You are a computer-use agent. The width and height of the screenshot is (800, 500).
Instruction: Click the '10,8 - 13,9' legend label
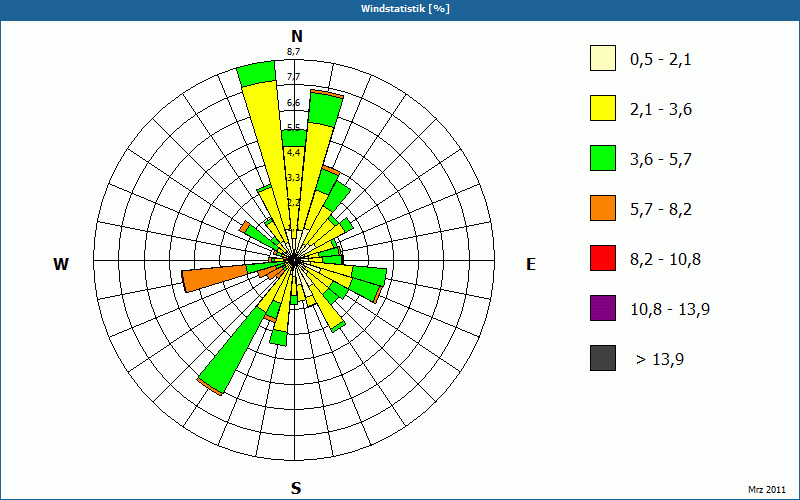click(x=670, y=310)
